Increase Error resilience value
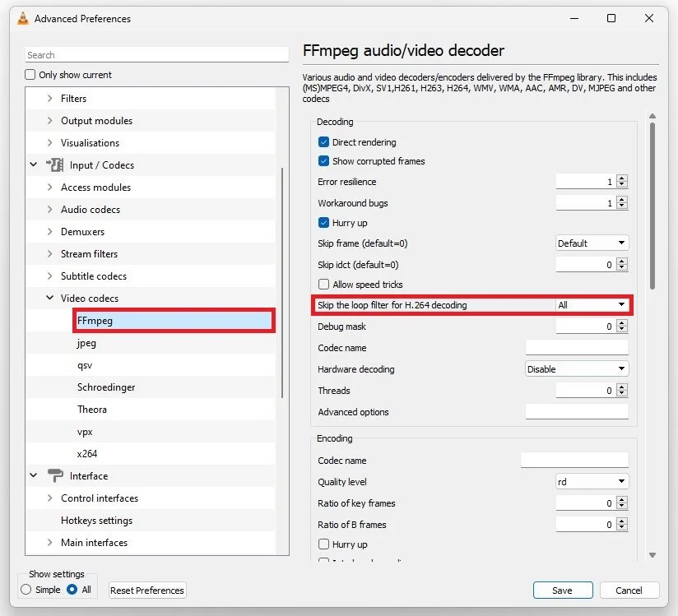Image resolution: width=678 pixels, height=616 pixels. tap(622, 178)
